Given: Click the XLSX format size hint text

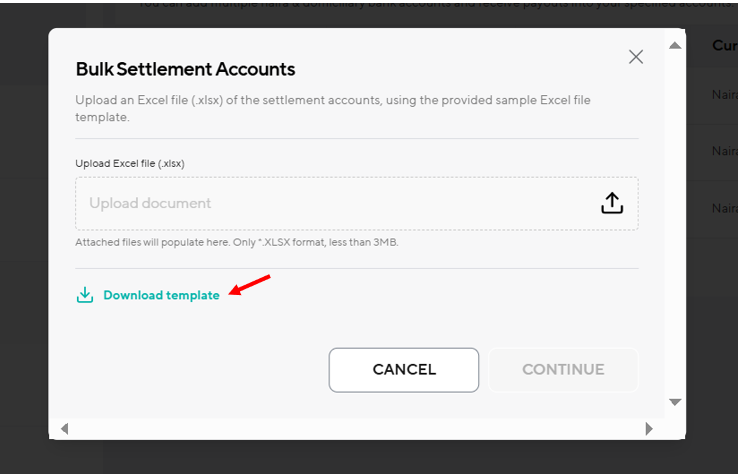Looking at the screenshot, I should [237, 242].
